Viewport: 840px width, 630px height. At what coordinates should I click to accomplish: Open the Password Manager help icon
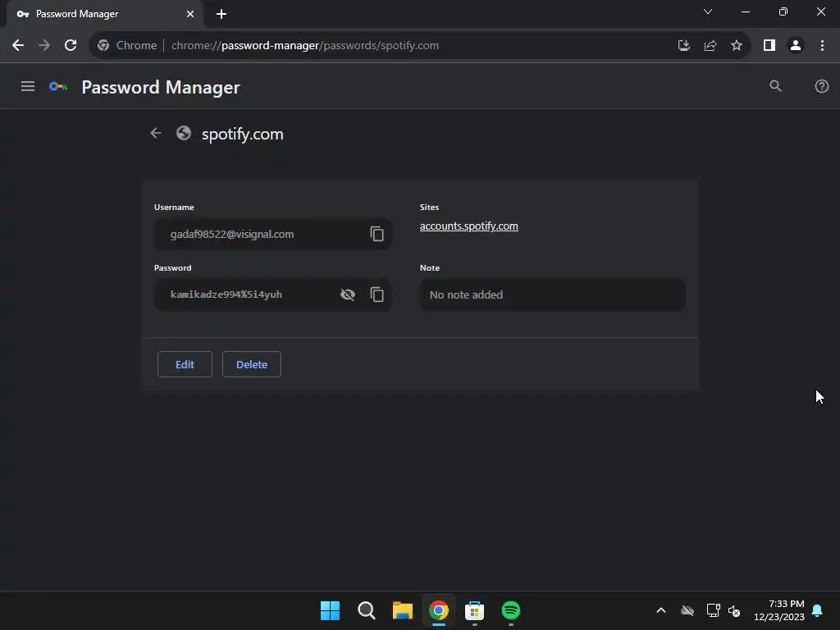click(x=821, y=86)
